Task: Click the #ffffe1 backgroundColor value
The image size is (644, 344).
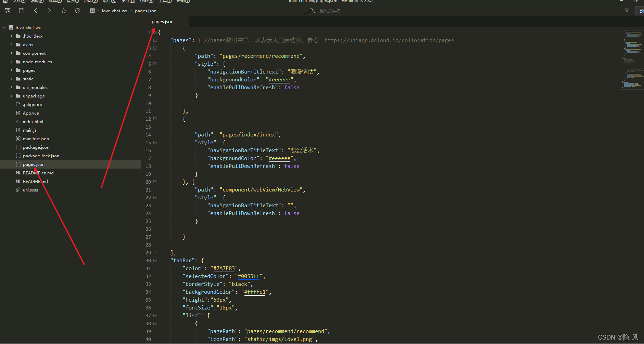Action: pos(255,292)
